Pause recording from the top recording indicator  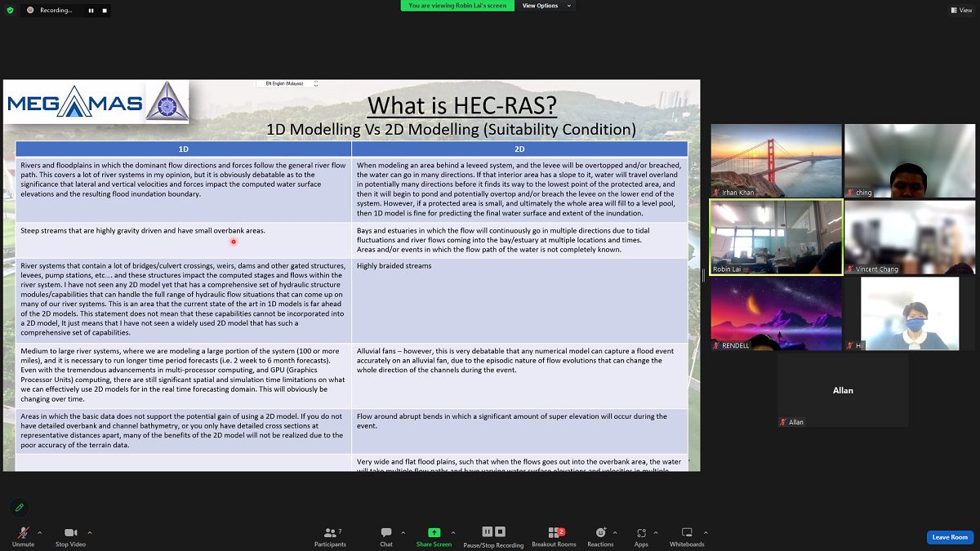[x=91, y=11]
